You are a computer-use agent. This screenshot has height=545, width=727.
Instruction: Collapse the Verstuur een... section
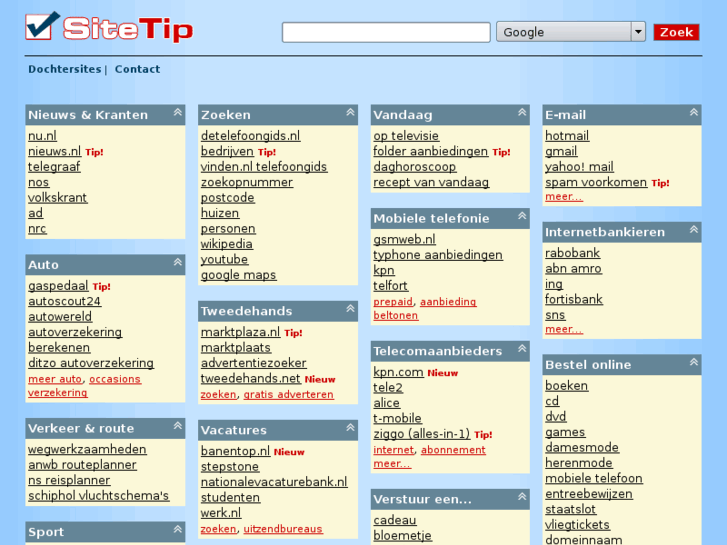pyautogui.click(x=522, y=497)
